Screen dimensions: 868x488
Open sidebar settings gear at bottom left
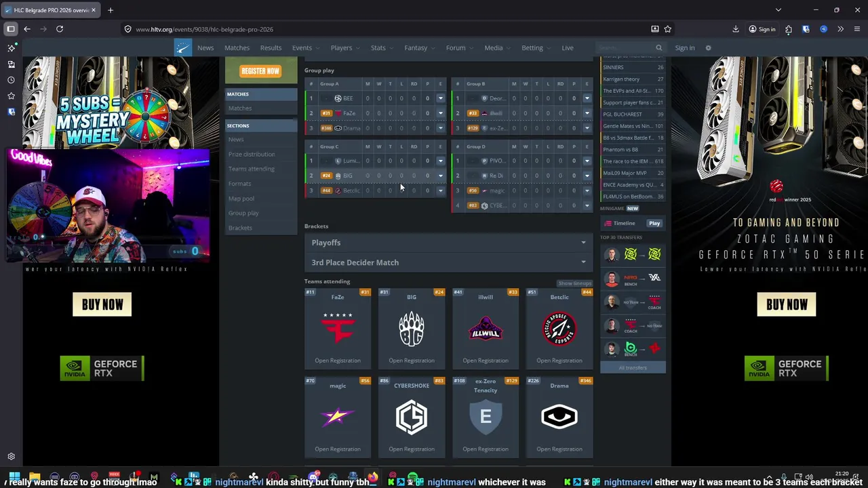click(11, 457)
